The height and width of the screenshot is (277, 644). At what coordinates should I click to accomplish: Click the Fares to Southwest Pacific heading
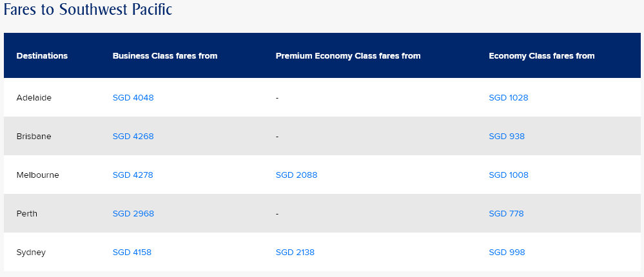[x=88, y=10]
